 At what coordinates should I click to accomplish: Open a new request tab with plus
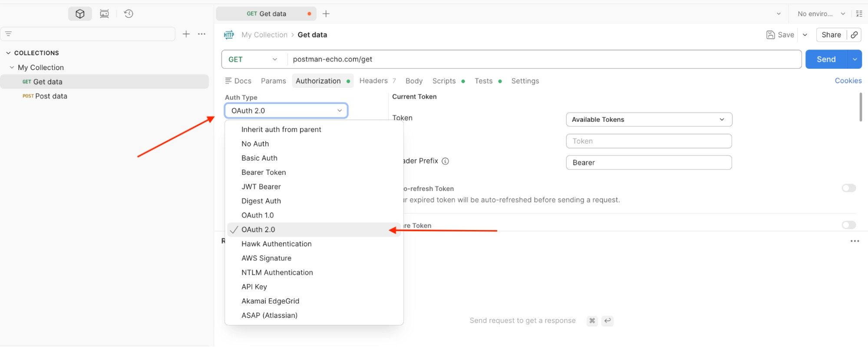pyautogui.click(x=326, y=14)
